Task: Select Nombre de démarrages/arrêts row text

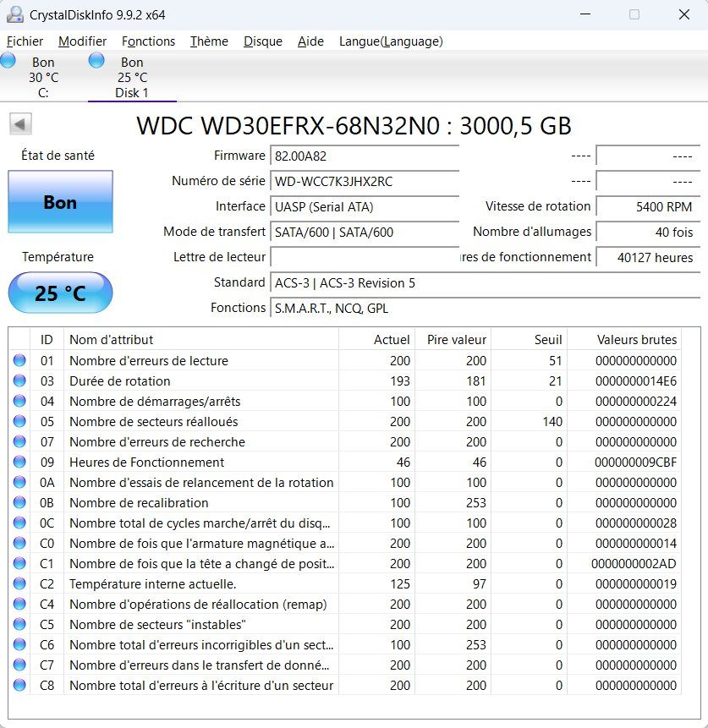Action: pyautogui.click(x=155, y=401)
